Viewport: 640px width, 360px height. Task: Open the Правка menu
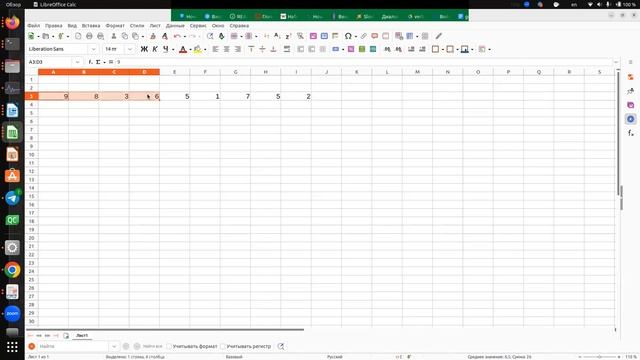pyautogui.click(x=53, y=25)
